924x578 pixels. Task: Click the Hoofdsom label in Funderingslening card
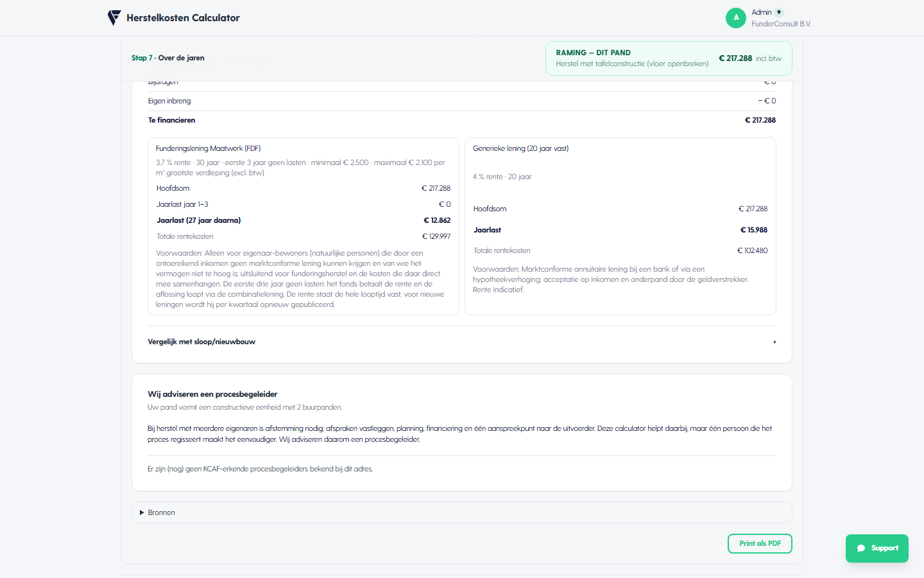coord(173,188)
